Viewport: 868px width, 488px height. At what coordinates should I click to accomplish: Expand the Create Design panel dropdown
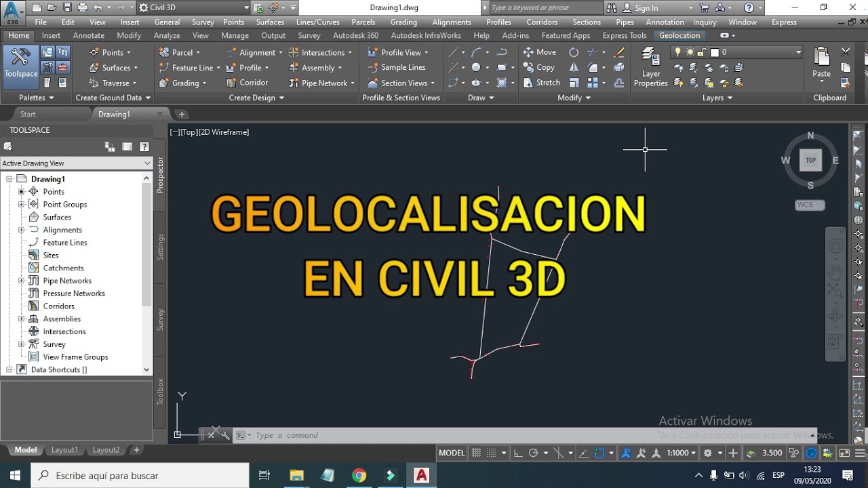[x=256, y=98]
